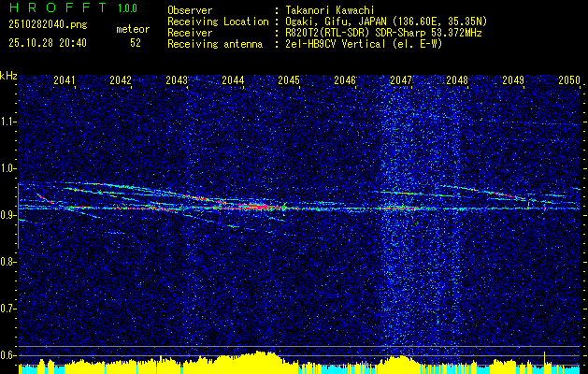Select the 2047 time label

[401, 80]
